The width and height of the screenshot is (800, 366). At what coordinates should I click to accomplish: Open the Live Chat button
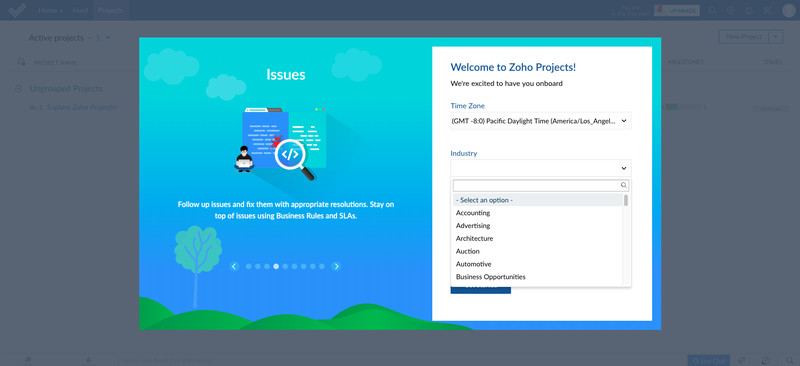[709, 360]
